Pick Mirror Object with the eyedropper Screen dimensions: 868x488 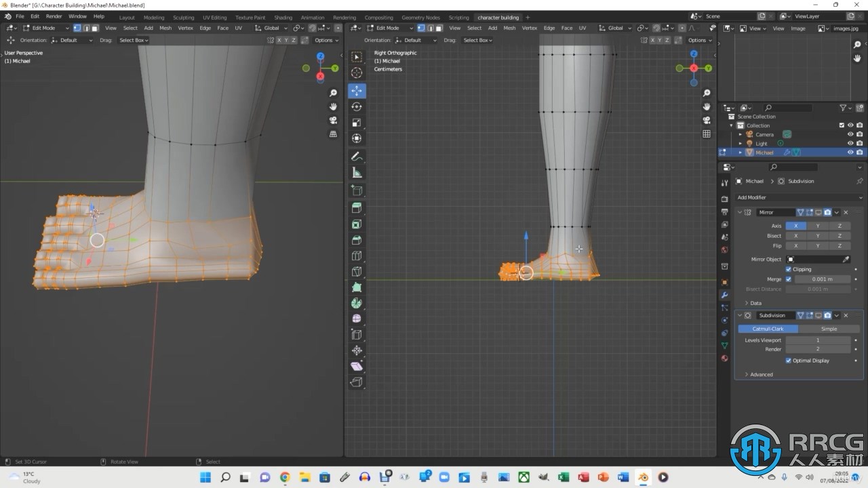point(846,259)
